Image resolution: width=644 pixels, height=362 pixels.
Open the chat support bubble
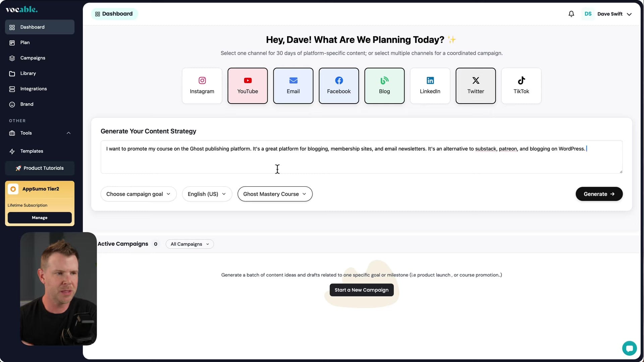tap(629, 348)
